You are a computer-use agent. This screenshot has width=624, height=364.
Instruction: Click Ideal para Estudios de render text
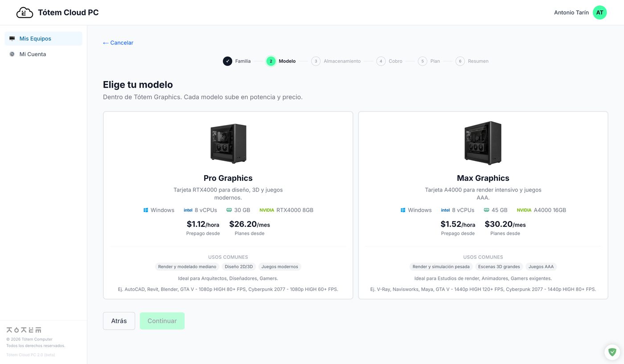coord(483,278)
